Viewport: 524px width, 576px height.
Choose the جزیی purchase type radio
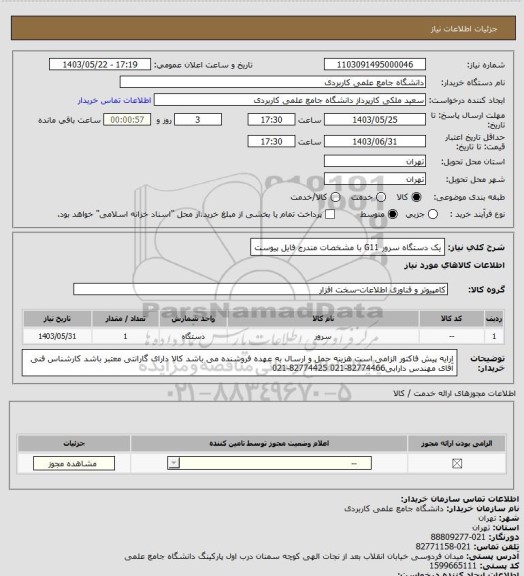pos(433,214)
